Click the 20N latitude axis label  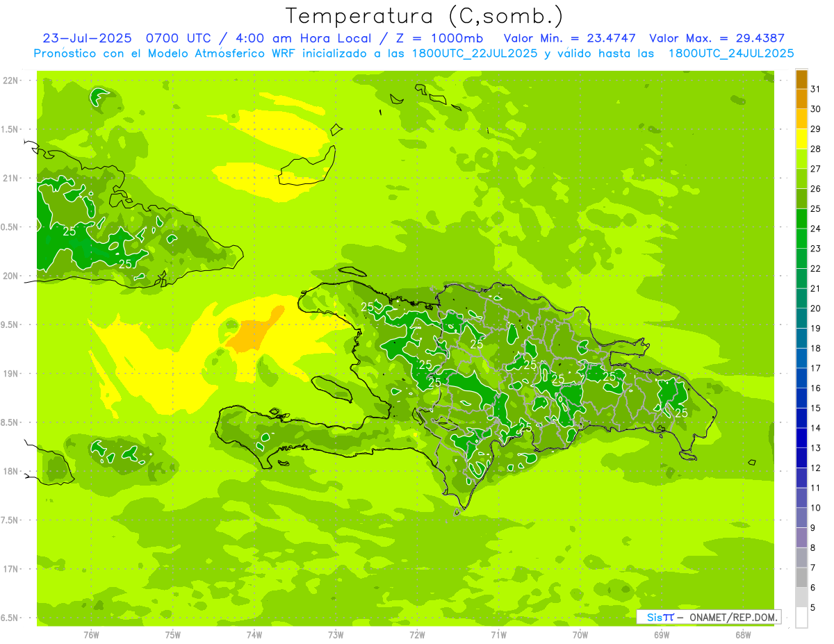coord(10,276)
